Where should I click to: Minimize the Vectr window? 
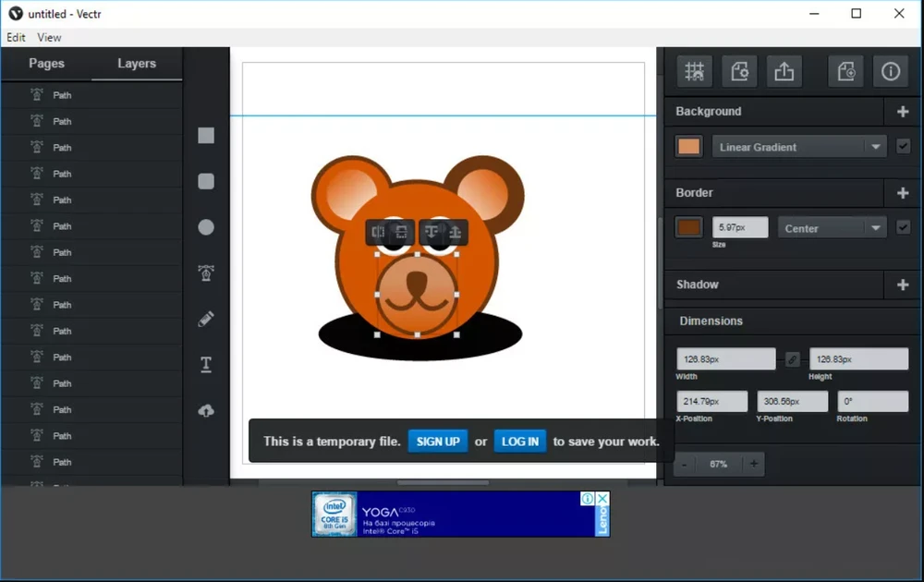pos(814,14)
